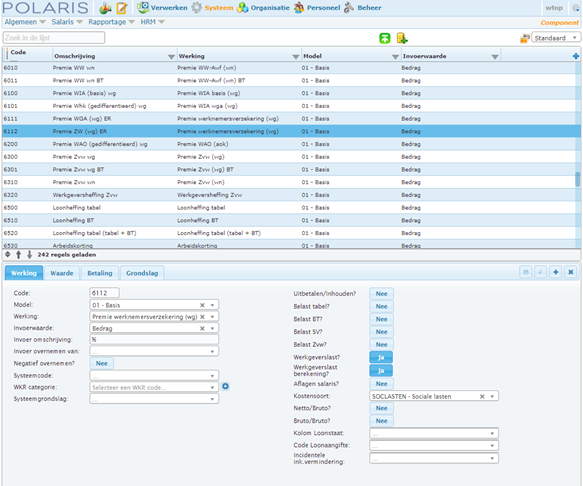583x486 pixels.
Task: Open Werking column filter arrow
Action: (x=296, y=57)
